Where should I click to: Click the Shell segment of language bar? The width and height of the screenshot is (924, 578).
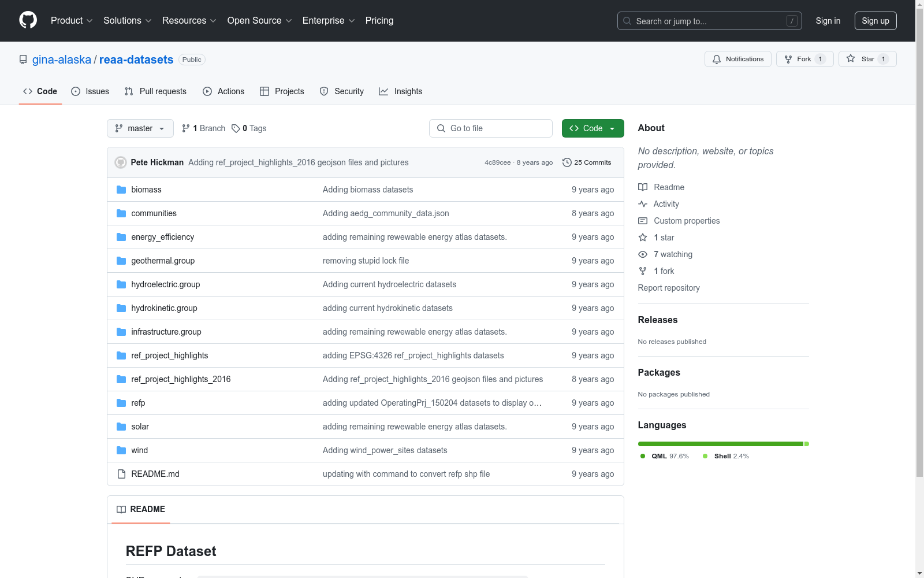[x=807, y=444]
